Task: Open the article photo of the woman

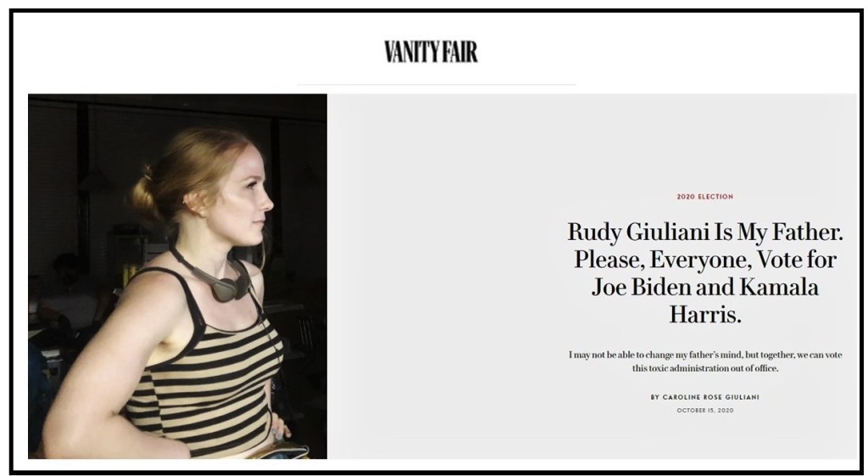Action: tap(178, 276)
